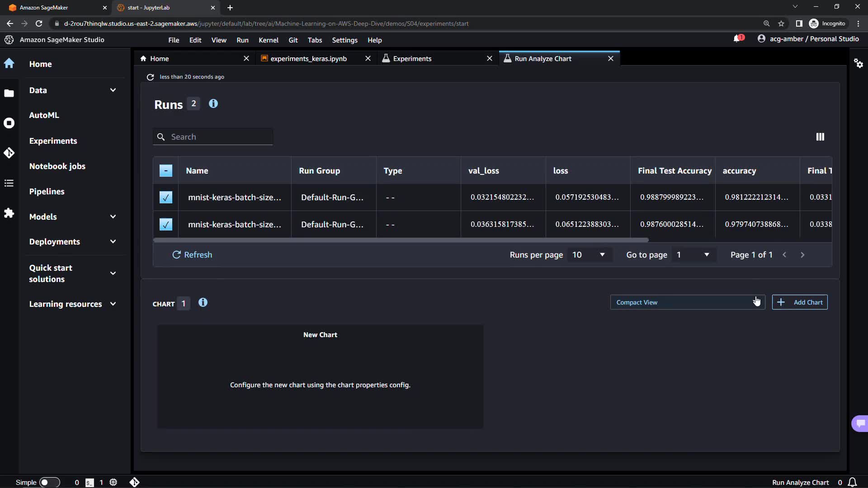Switch to the experiments_keras.ipynb tab

(x=308, y=59)
